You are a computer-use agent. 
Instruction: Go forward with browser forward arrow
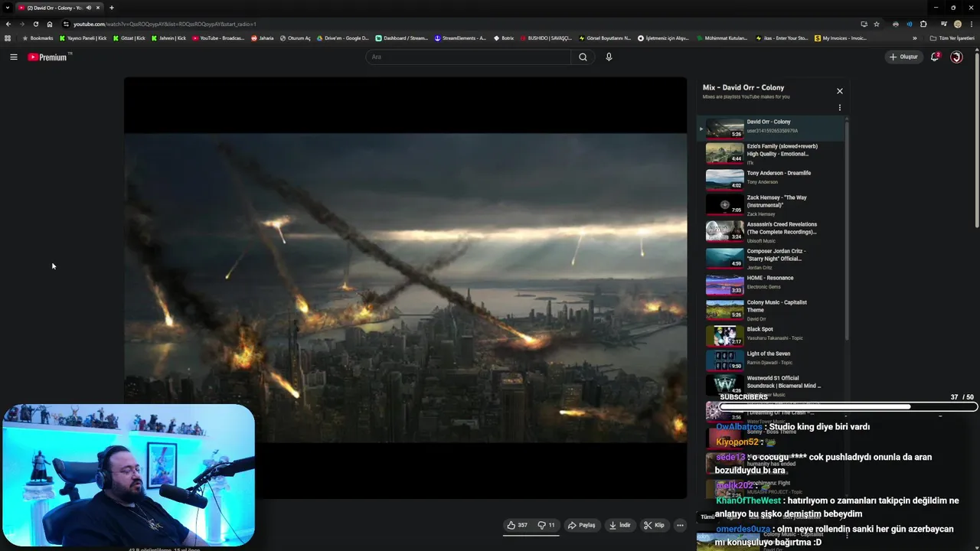tap(21, 24)
